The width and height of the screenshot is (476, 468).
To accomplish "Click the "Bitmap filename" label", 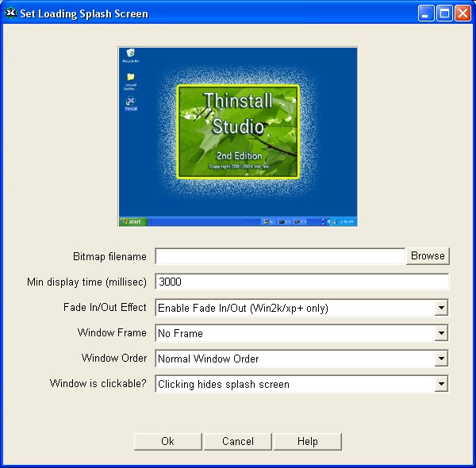I will (110, 257).
